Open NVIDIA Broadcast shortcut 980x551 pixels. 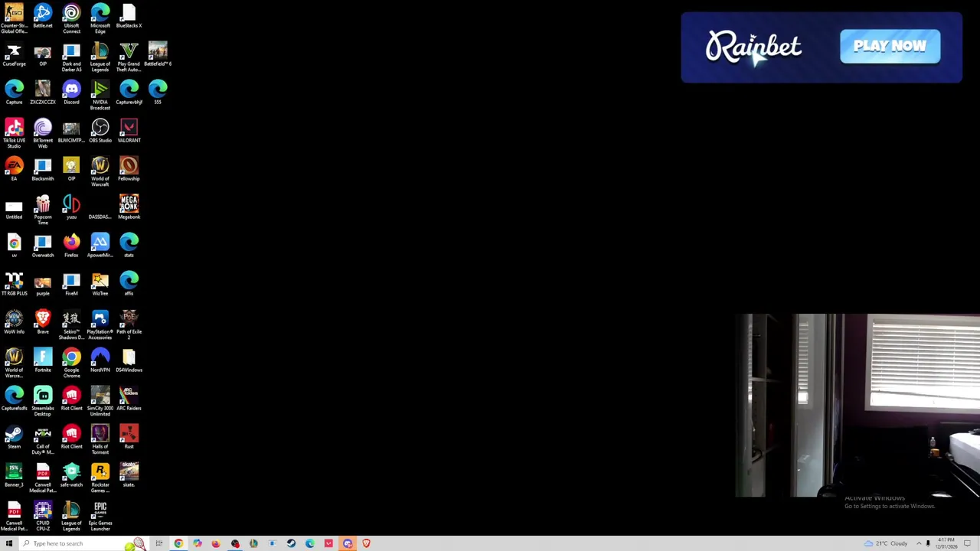[100, 96]
